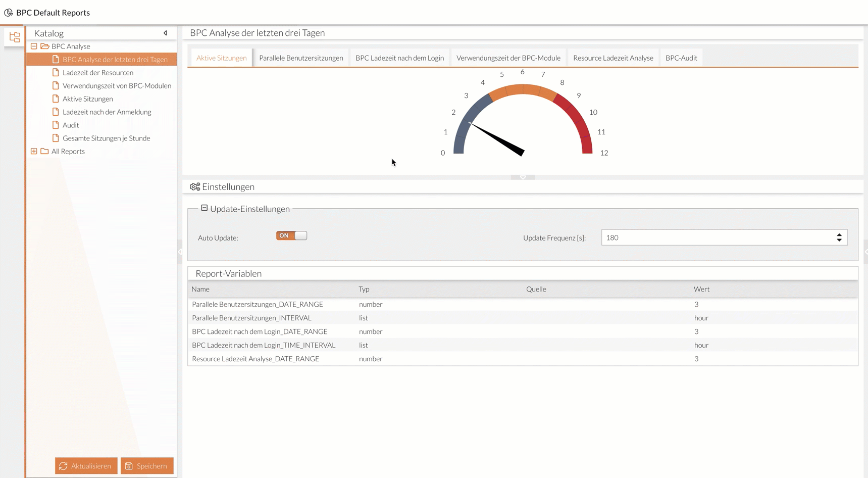The width and height of the screenshot is (868, 478).
Task: Click the All Reports folder icon
Action: click(45, 152)
